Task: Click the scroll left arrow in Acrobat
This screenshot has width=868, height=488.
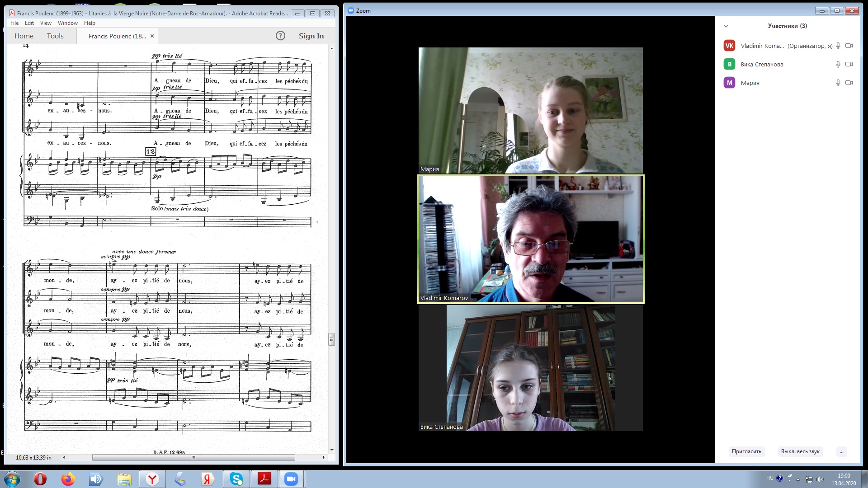Action: (x=64, y=457)
